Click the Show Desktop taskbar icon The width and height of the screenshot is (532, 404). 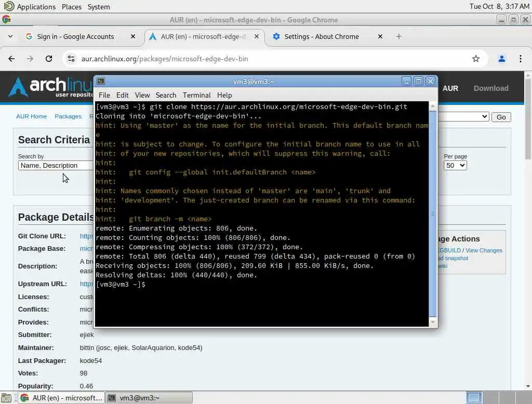tap(6, 398)
